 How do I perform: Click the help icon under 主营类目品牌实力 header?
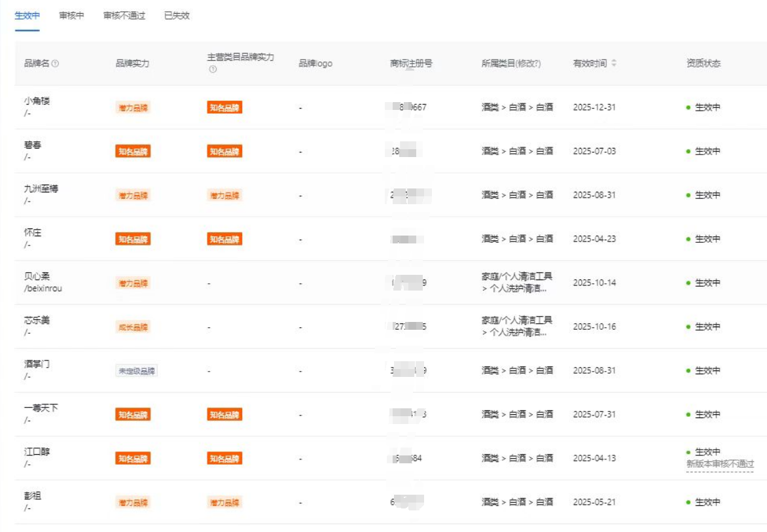(x=212, y=69)
